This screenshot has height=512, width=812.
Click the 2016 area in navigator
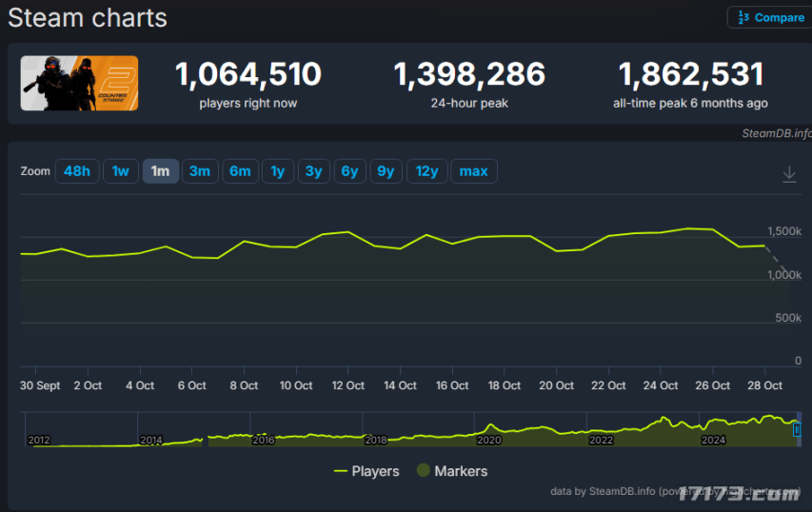pos(263,440)
